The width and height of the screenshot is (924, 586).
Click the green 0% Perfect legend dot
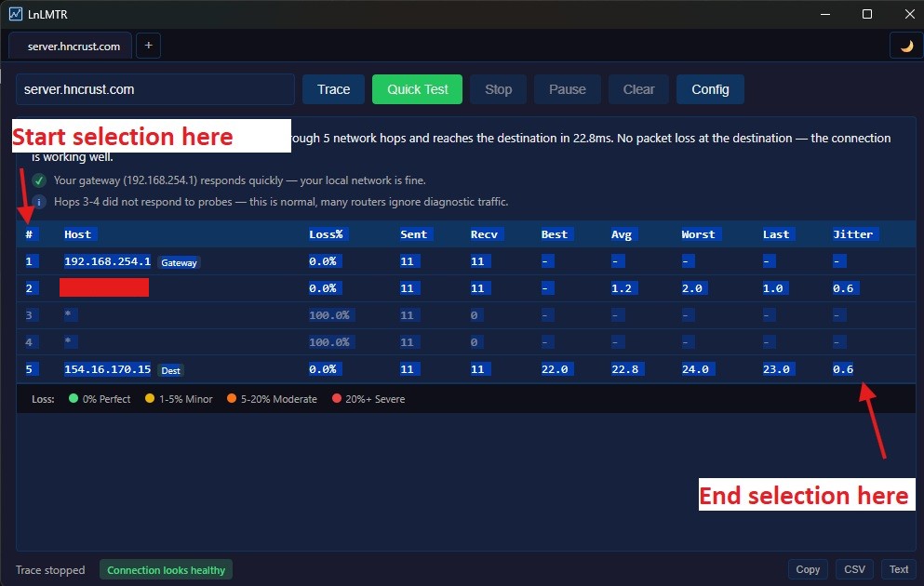click(x=74, y=399)
